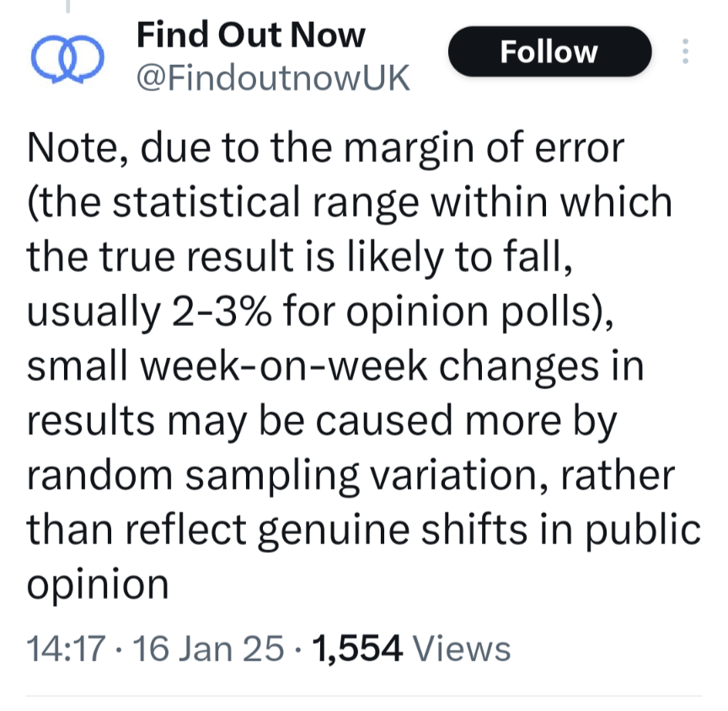Image resolution: width=728 pixels, height=711 pixels.
Task: Click the "random sampling variation" phrase
Action: click(x=288, y=475)
